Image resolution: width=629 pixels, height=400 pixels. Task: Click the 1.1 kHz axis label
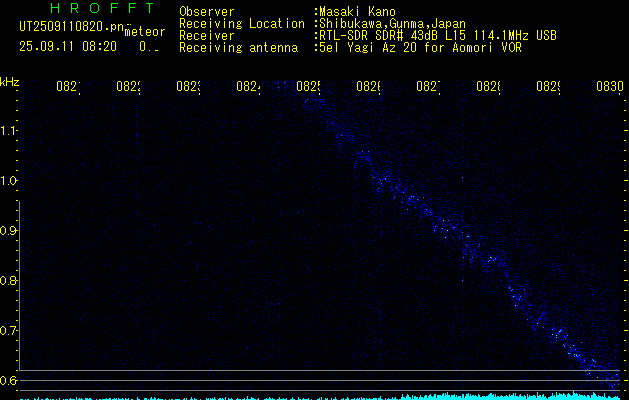pos(8,131)
